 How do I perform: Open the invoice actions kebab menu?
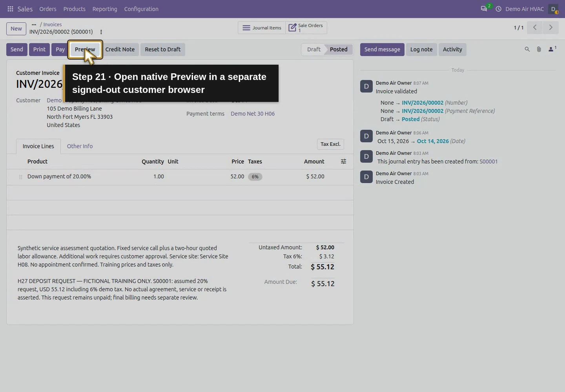101,32
